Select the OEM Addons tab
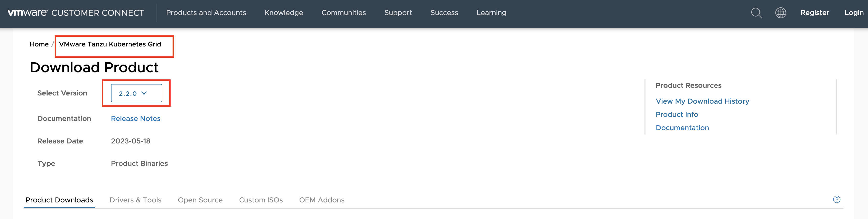Screen dimensions: 868x219 [x=321, y=200]
